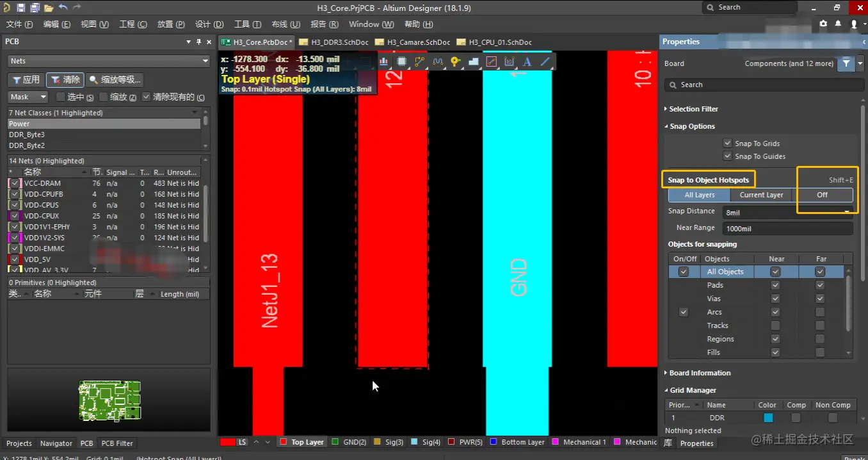Toggle Snap To Guides checkbox
This screenshot has height=460, width=868.
point(727,156)
